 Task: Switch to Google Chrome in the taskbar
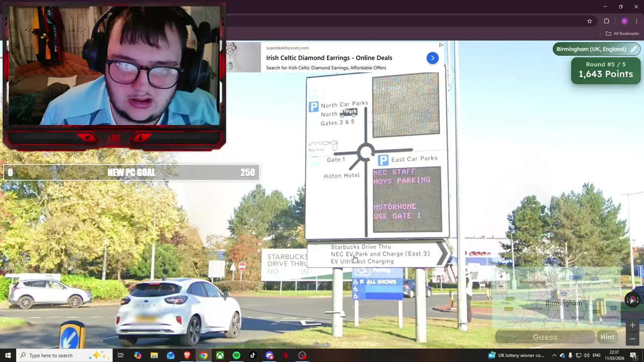(x=203, y=355)
